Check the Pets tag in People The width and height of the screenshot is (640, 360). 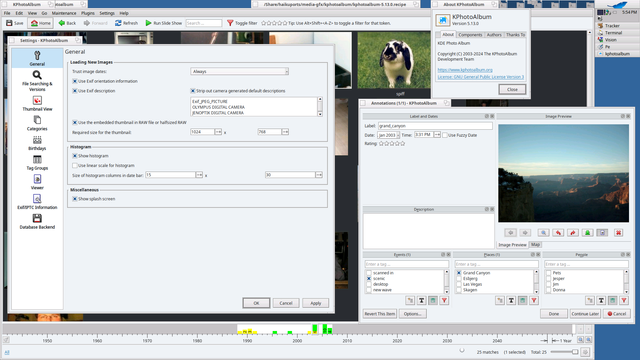[549, 273]
